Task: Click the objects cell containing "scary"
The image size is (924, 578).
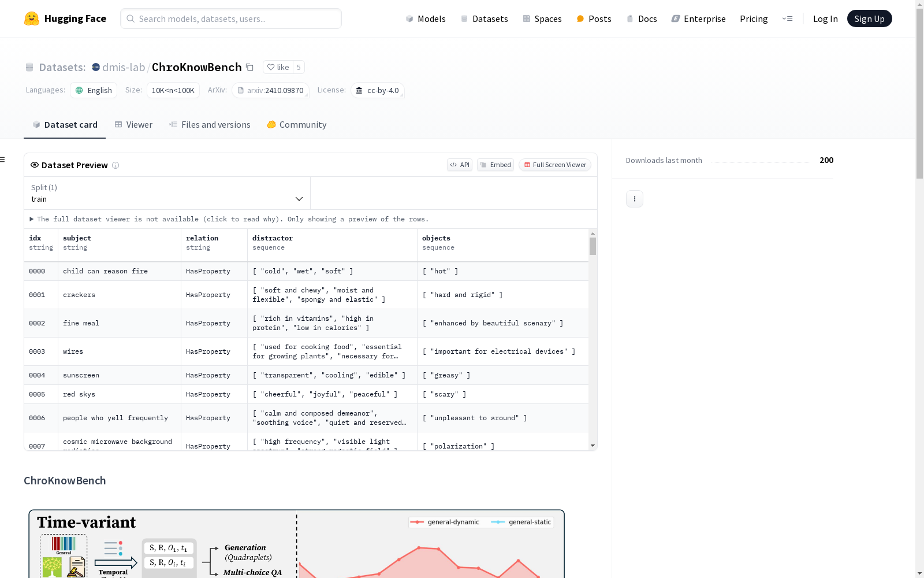Action: (x=503, y=394)
